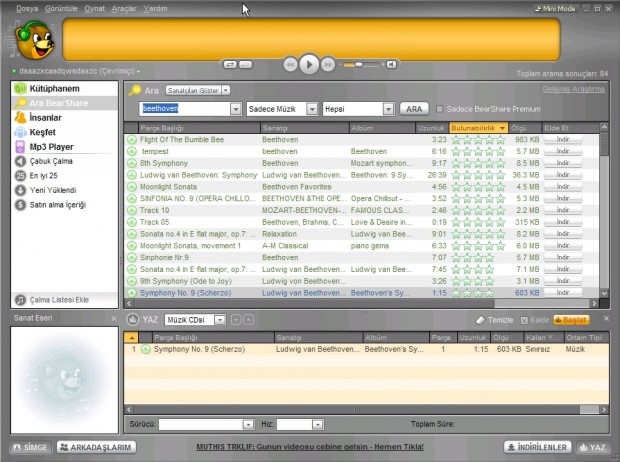Open Hız speed dropdown
Screen dimensions: 620x462
click(318, 424)
